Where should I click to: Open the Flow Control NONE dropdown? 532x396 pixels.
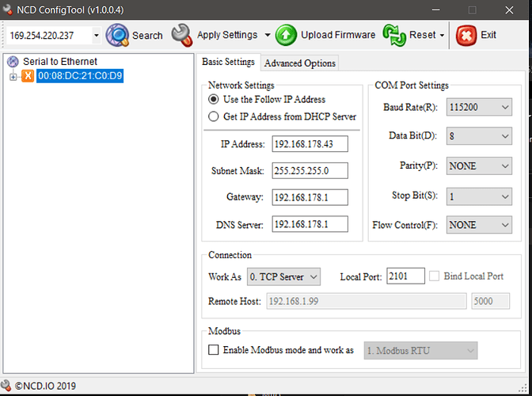pyautogui.click(x=479, y=225)
